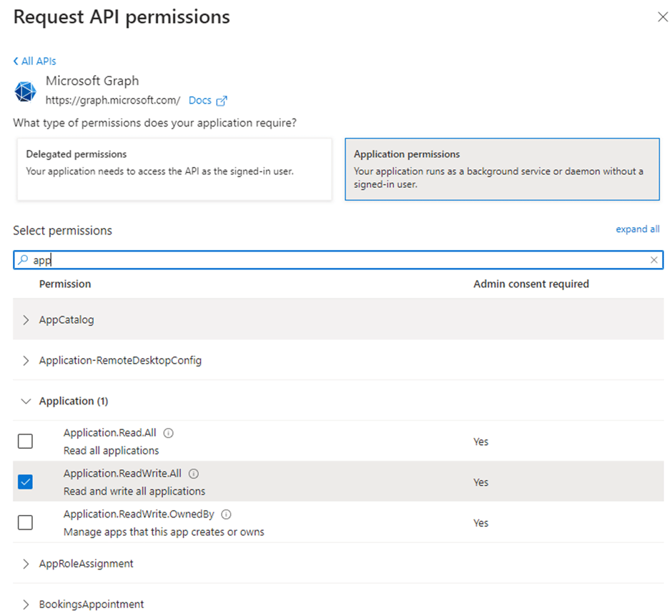The height and width of the screenshot is (616, 672).
Task: Show info for Application.Read.All
Action: (x=169, y=433)
